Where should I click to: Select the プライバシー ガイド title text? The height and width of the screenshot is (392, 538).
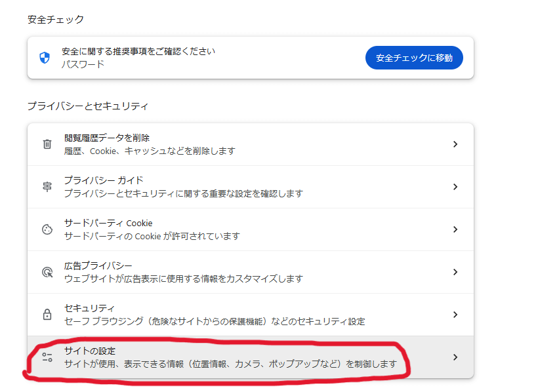tap(104, 180)
